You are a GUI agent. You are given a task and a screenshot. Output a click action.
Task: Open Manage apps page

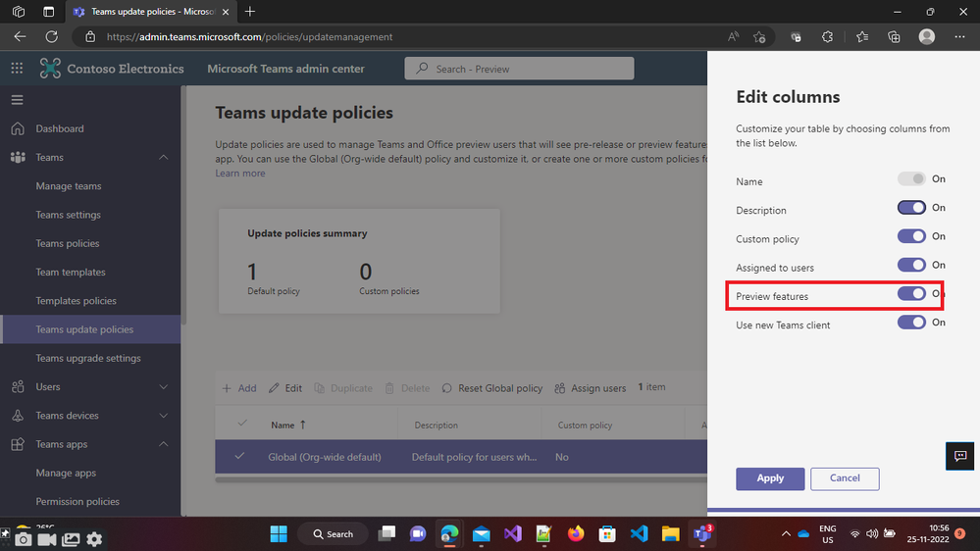[x=66, y=473]
